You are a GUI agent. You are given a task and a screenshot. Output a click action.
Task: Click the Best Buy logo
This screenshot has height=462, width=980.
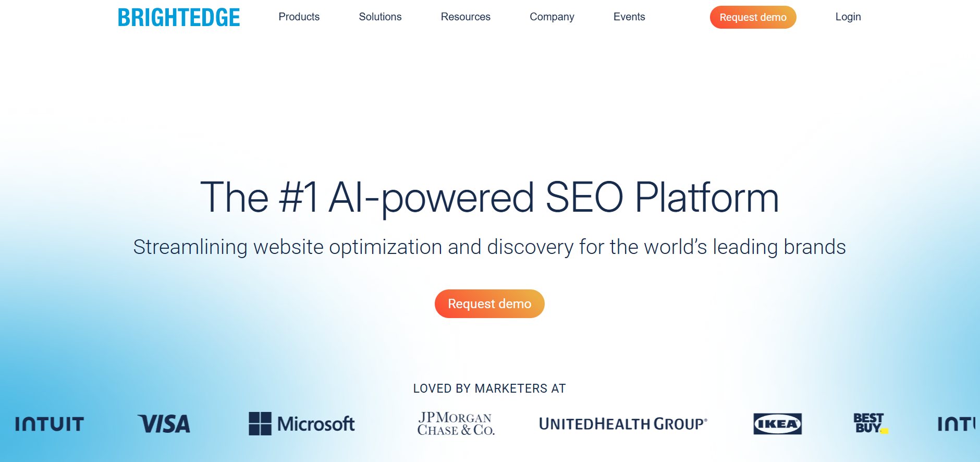pos(871,423)
